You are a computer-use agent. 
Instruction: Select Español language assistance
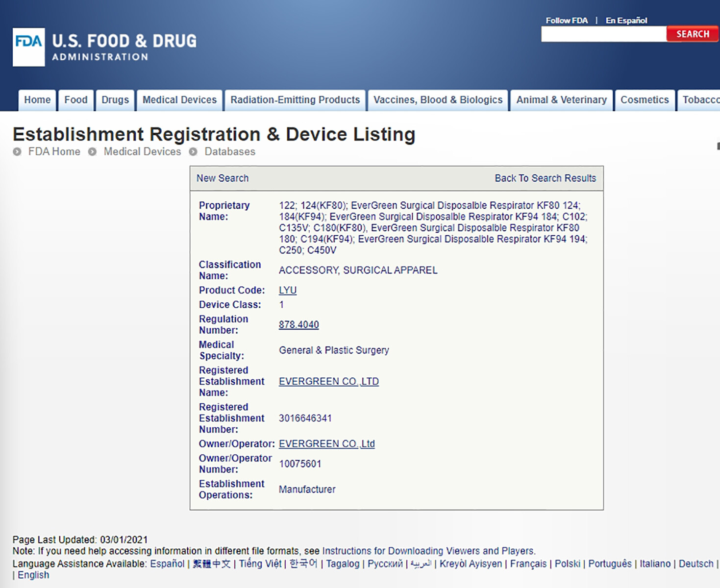tap(167, 563)
